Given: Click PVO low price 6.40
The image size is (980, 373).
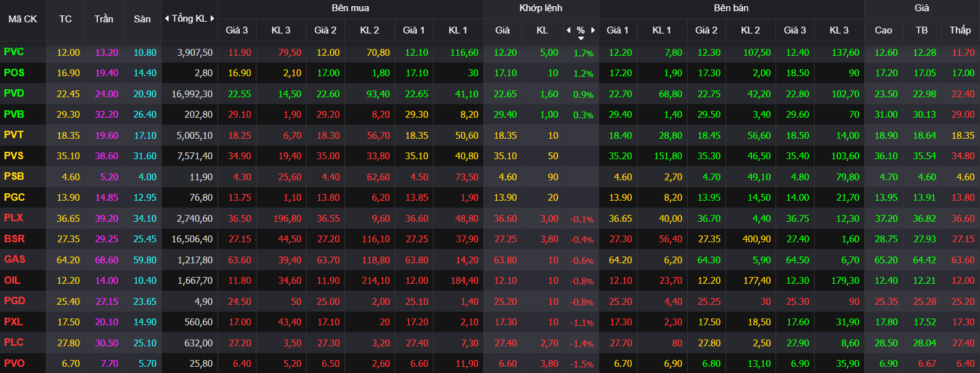Looking at the screenshot, I should coord(966,364).
